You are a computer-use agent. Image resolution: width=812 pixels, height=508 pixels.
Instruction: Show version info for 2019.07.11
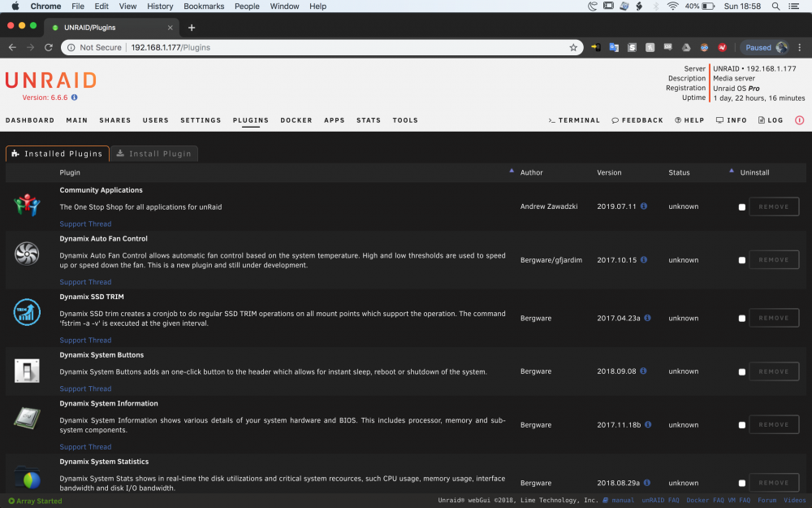click(x=644, y=206)
